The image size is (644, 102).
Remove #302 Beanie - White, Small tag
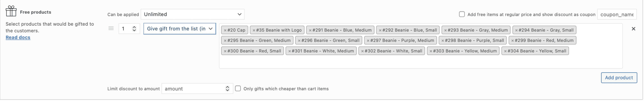pos(363,51)
